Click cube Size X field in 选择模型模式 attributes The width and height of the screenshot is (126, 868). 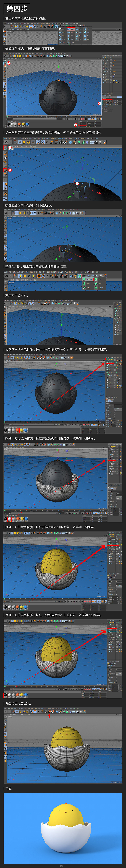coord(110,101)
